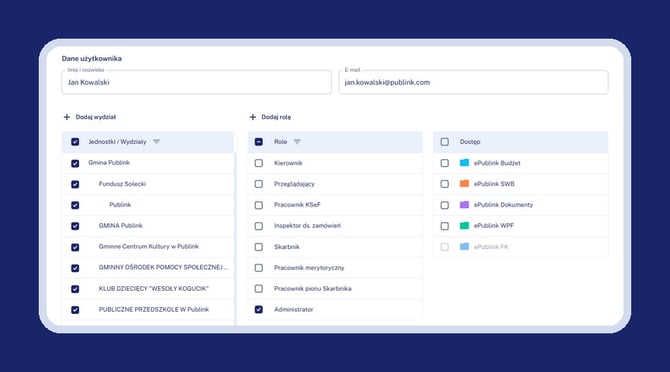Check the Przeglądający role checkbox
The height and width of the screenshot is (372, 670).
point(259,184)
